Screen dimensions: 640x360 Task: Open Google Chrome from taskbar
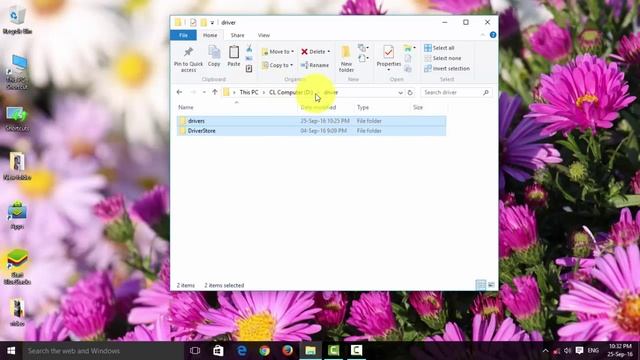pyautogui.click(x=264, y=351)
